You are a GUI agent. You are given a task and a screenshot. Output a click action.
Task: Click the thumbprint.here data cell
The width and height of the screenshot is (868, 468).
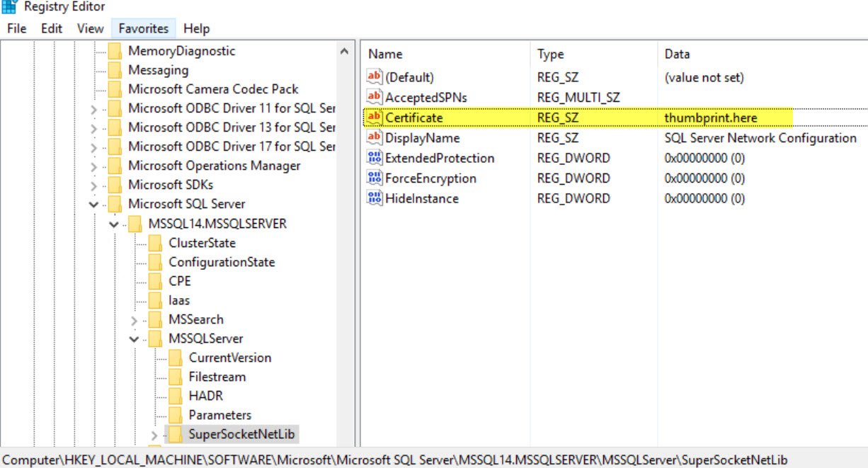pyautogui.click(x=711, y=118)
